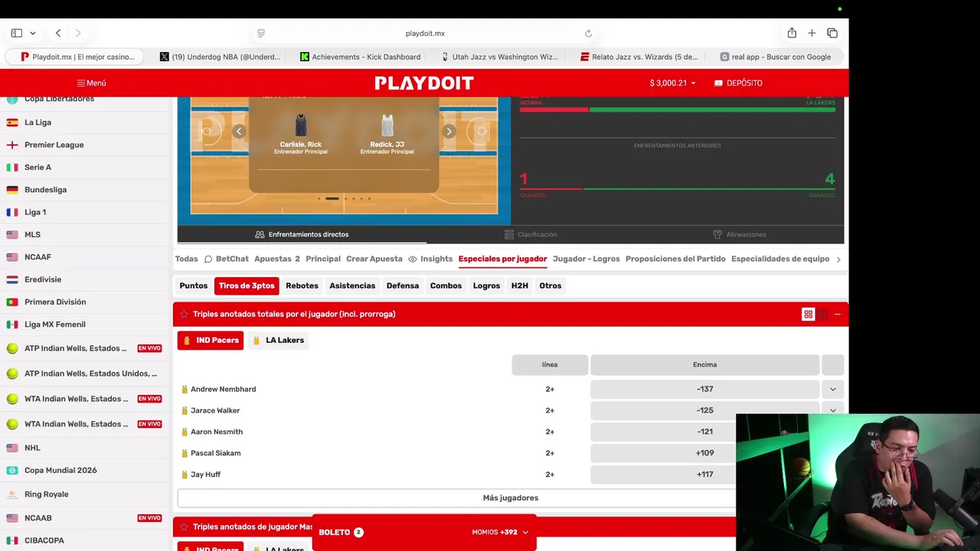Open the Crear Apuesta tab
The image size is (980, 551).
[x=374, y=259]
